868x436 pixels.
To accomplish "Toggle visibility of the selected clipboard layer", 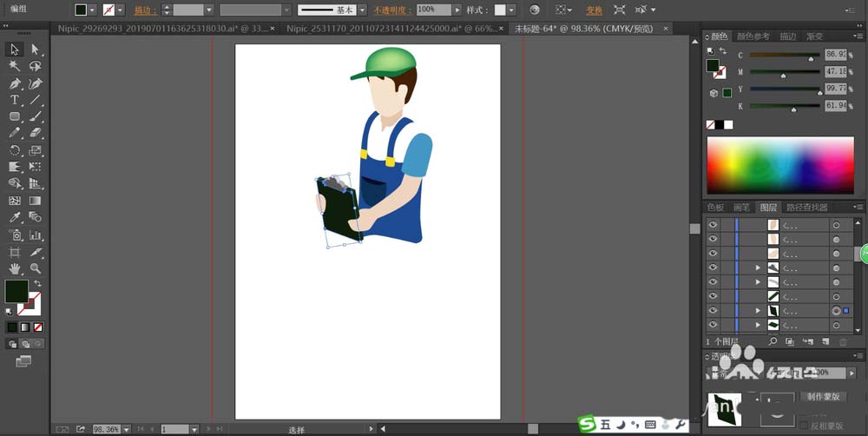I will 713,310.
